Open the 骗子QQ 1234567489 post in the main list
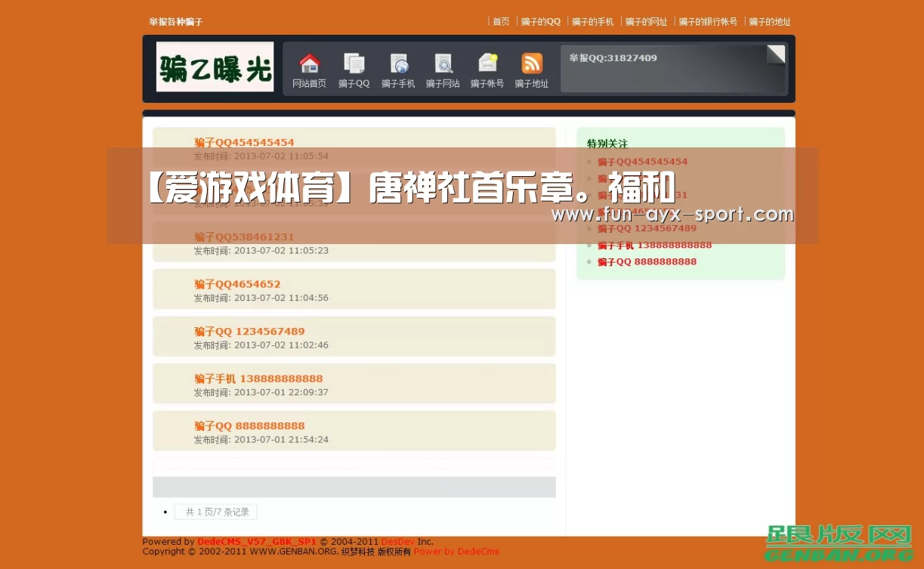 coord(249,331)
